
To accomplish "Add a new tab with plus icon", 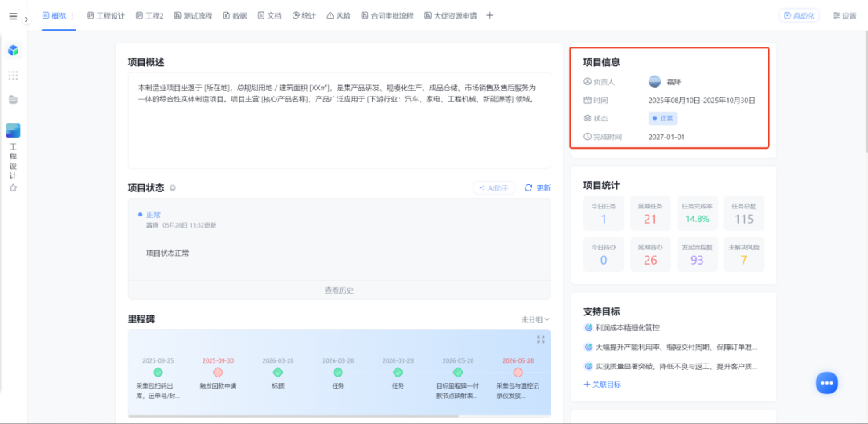I will click(489, 15).
